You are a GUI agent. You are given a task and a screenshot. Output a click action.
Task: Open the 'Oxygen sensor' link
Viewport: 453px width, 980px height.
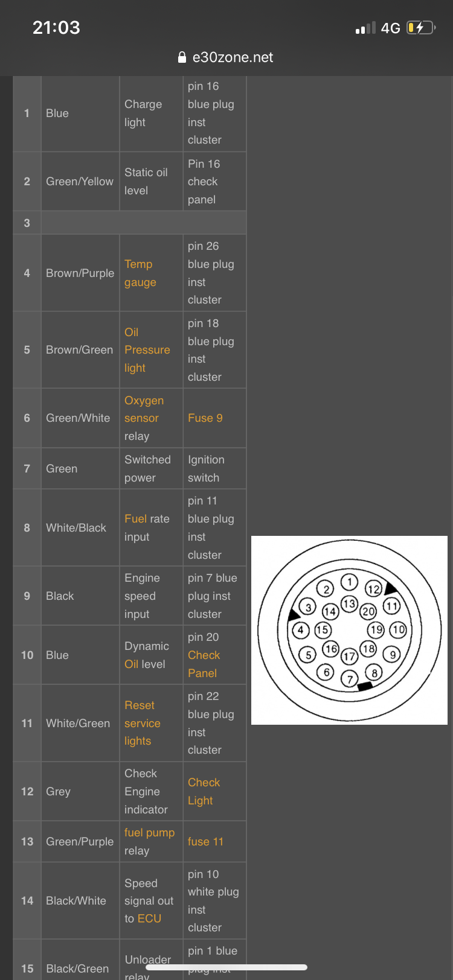[x=144, y=409]
